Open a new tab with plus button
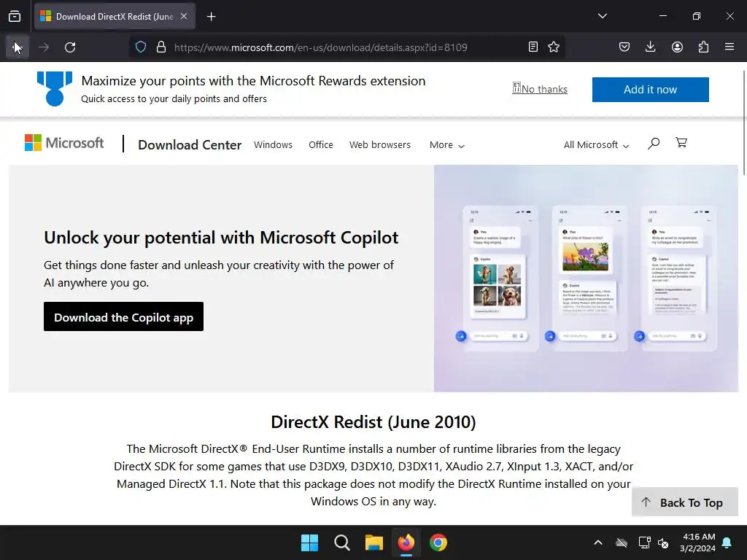Screen dimensions: 747x560 (x=211, y=17)
